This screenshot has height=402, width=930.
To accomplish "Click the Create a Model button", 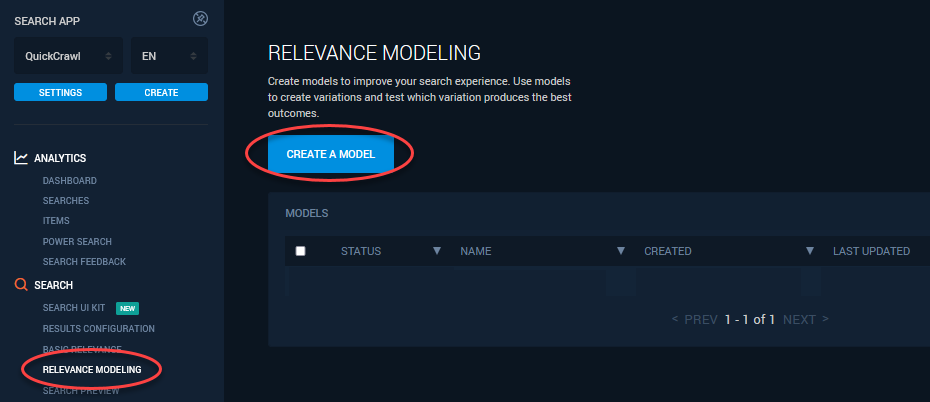I will pos(330,155).
